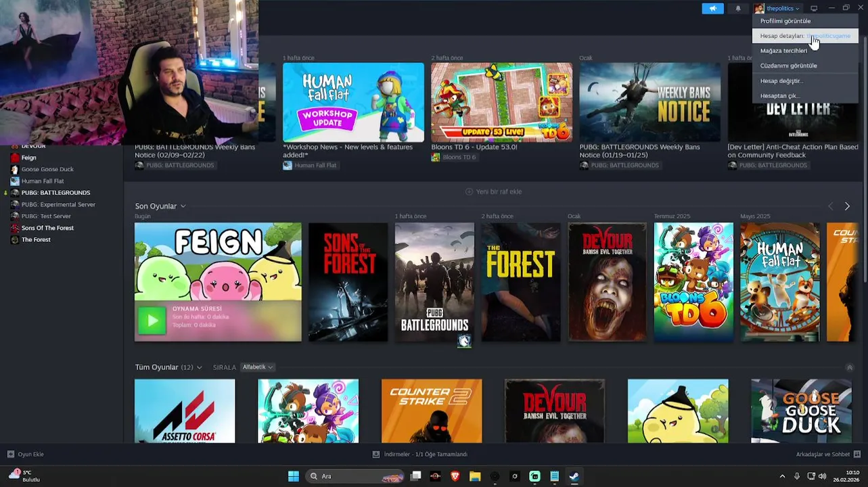The image size is (868, 487).
Task: Open Arkadaşlar ve Sohbet
Action: pos(828,454)
